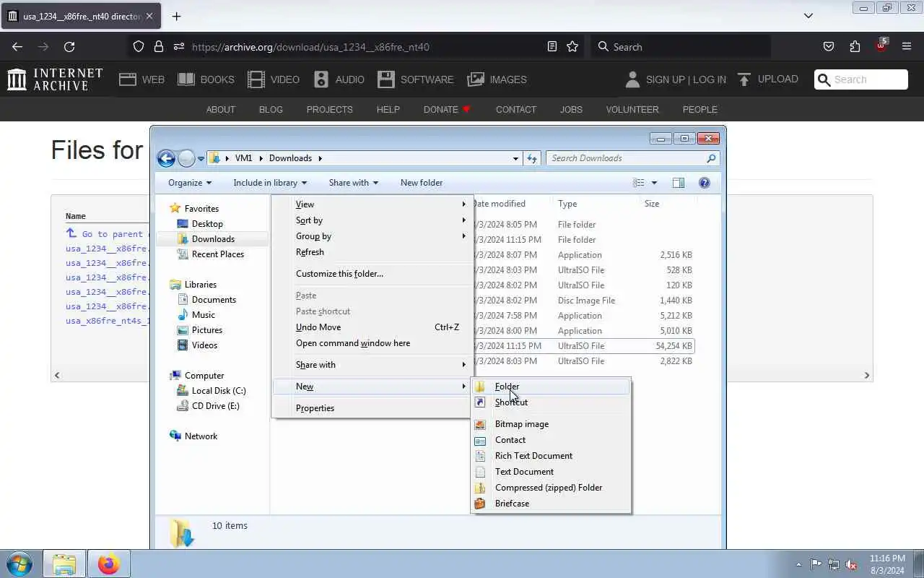Screen dimensions: 924x578
Task: Open Explorer help icon
Action: [705, 183]
